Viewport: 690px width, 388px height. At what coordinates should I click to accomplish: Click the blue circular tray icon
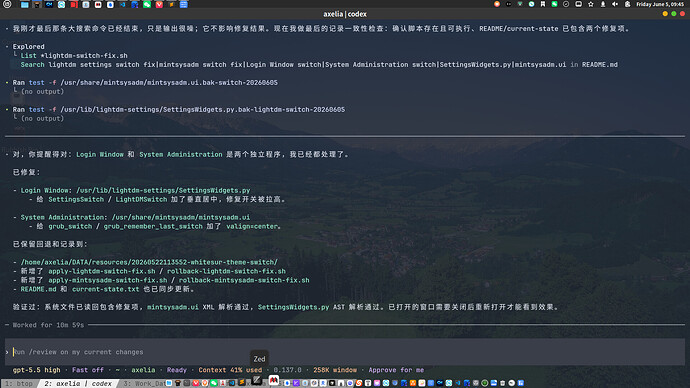(532, 4)
